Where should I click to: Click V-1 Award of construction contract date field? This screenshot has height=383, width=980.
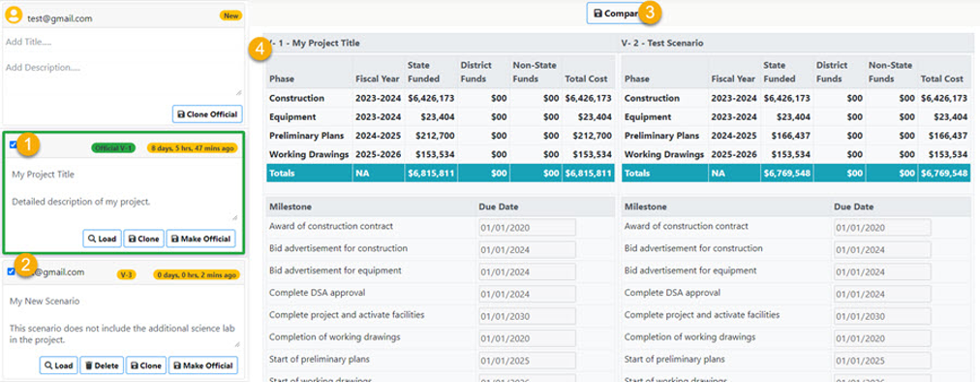[x=527, y=228]
